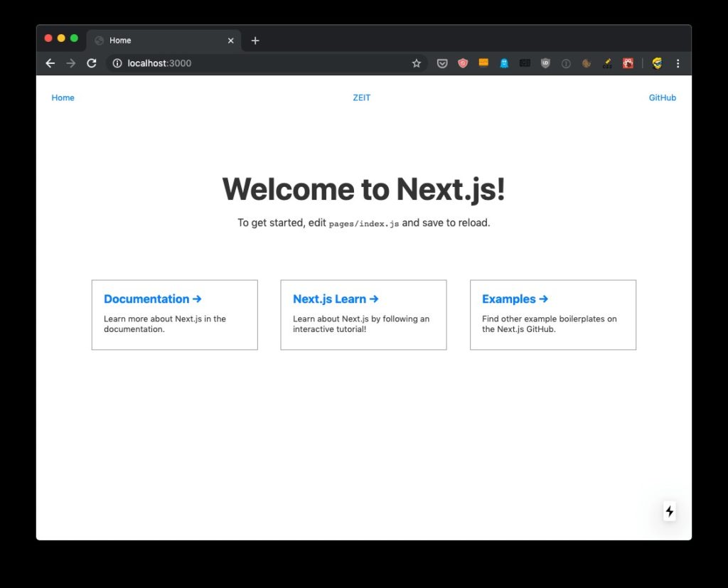Screen dimensions: 728x588
Task: Open the Chrome profile avatar
Action: (657, 63)
